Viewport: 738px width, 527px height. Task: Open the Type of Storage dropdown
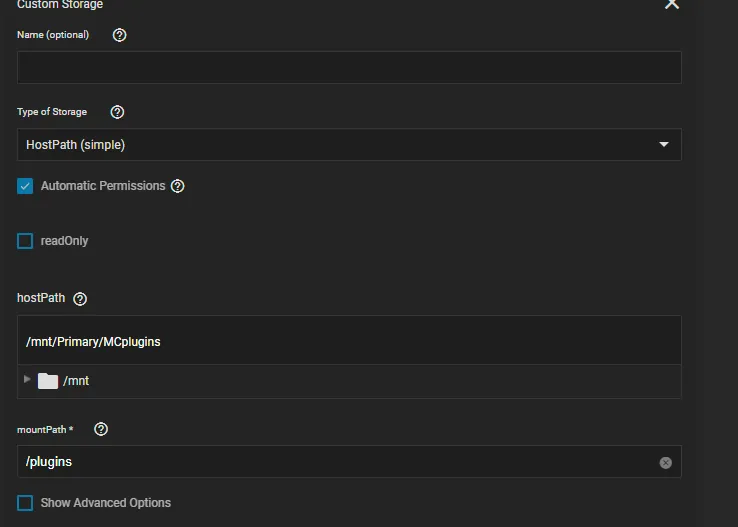click(x=349, y=145)
